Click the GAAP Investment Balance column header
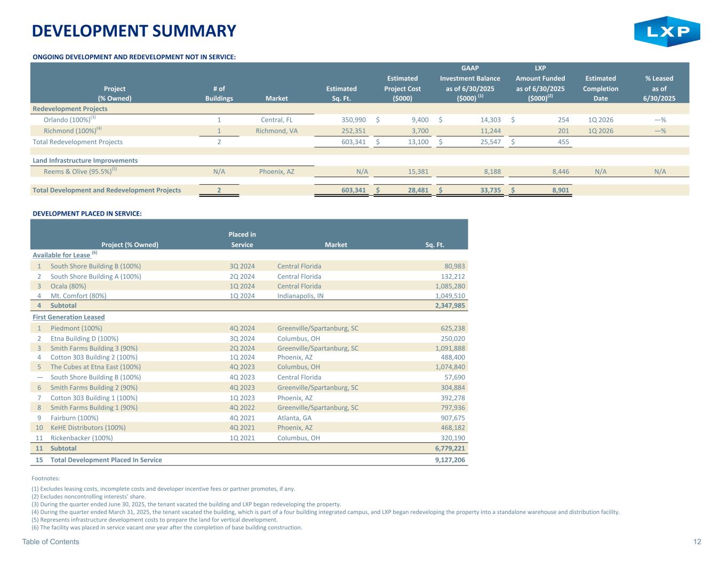Image resolution: width=728 pixels, height=563 pixels. tap(469, 83)
